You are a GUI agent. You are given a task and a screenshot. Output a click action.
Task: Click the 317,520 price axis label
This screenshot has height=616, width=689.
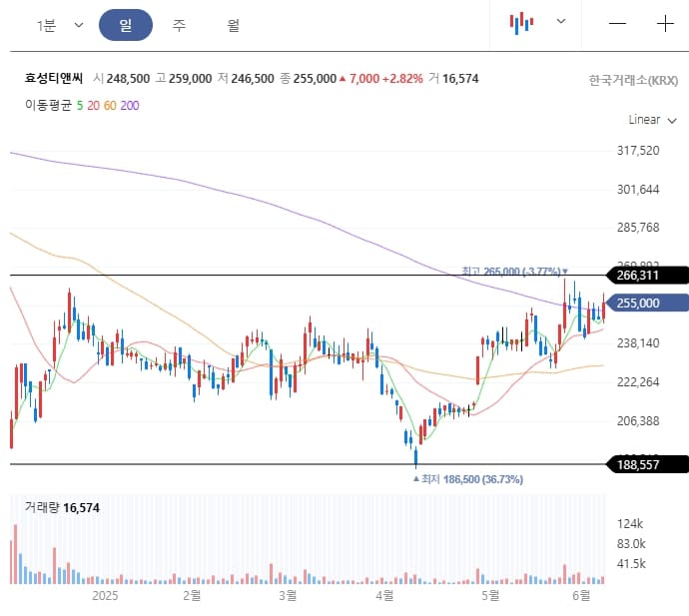tap(638, 151)
